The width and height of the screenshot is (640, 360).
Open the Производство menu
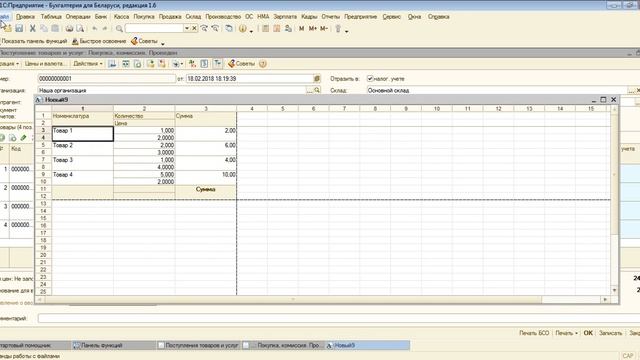point(223,17)
